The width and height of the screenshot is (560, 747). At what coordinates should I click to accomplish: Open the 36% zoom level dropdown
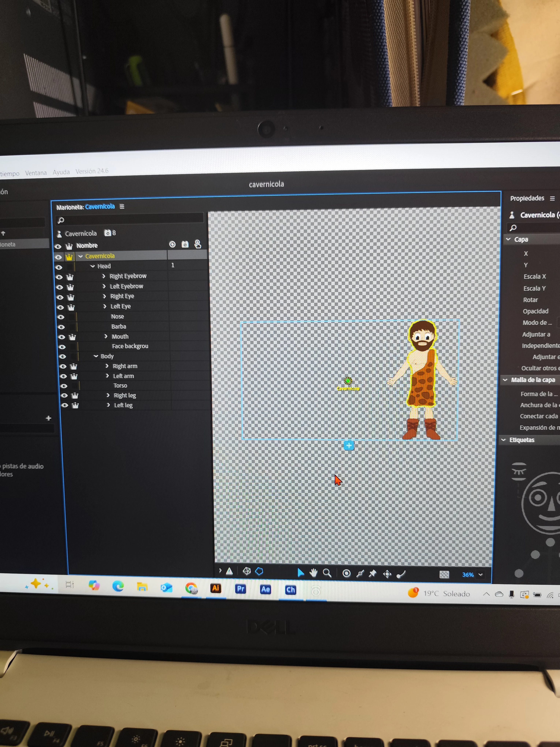click(x=480, y=574)
